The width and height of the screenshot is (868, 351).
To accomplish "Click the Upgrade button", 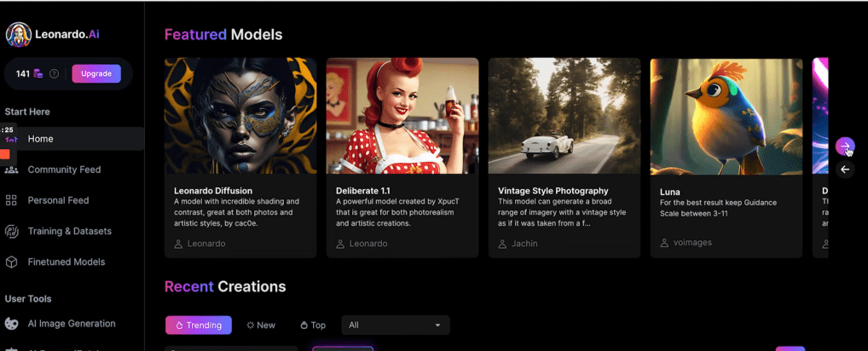I will [x=96, y=73].
